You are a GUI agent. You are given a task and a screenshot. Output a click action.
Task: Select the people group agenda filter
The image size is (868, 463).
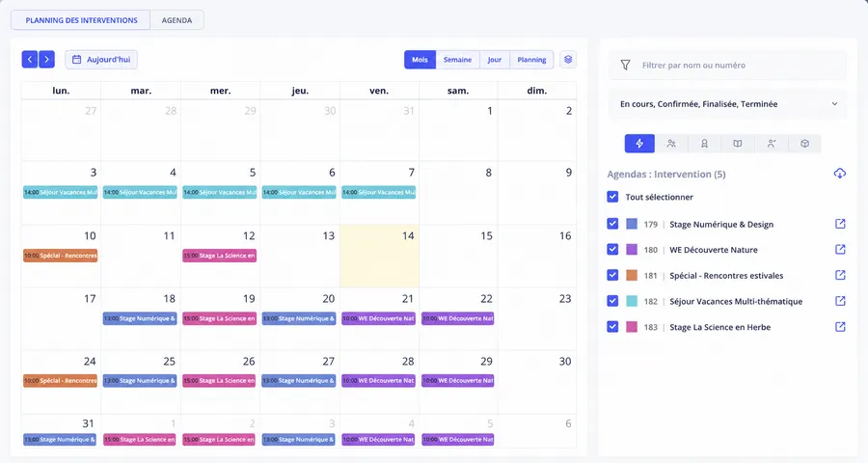671,144
